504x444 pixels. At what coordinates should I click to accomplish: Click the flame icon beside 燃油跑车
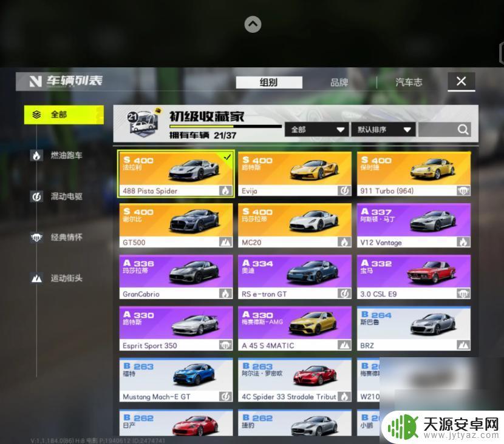click(x=36, y=156)
